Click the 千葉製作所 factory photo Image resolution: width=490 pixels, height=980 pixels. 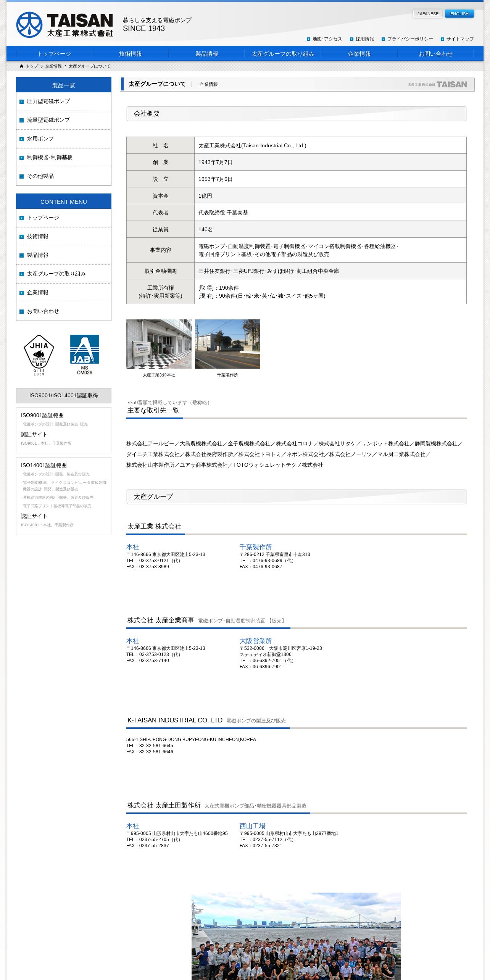coord(227,344)
